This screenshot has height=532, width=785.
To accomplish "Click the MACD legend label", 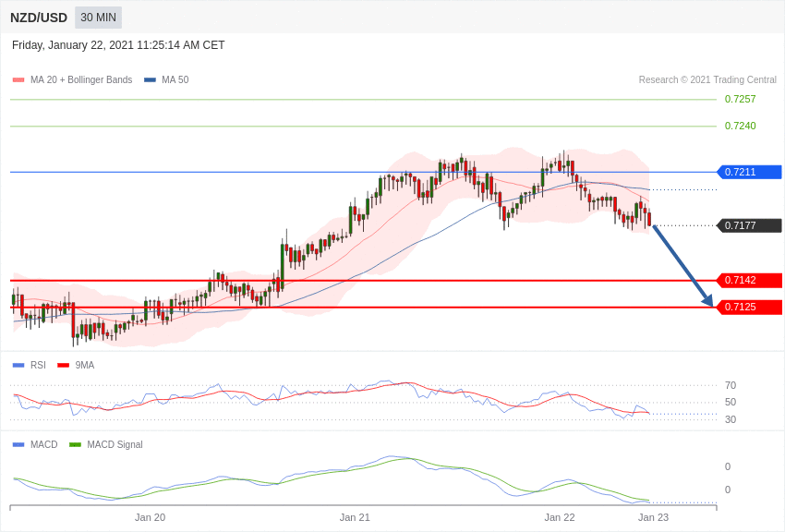I will [44, 444].
